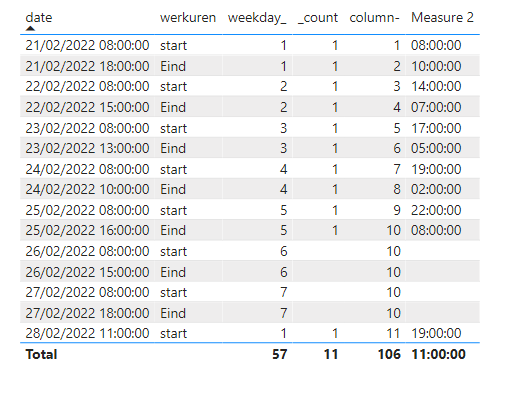Sort by the date column header
Screen dimensions: 525x395
39,17
